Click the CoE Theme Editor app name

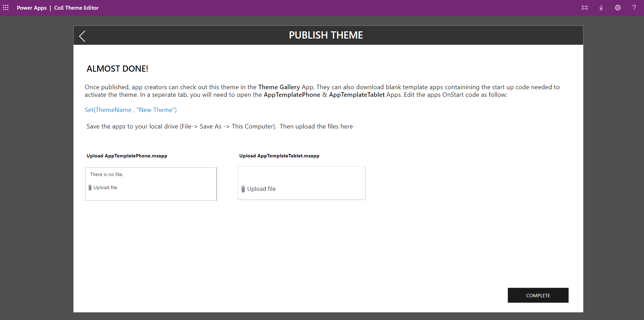(76, 8)
